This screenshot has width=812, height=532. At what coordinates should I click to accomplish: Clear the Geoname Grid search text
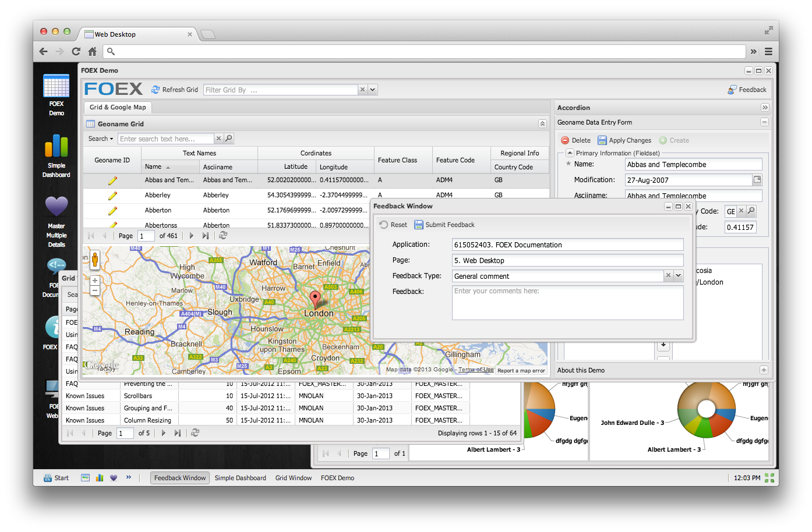[x=218, y=139]
